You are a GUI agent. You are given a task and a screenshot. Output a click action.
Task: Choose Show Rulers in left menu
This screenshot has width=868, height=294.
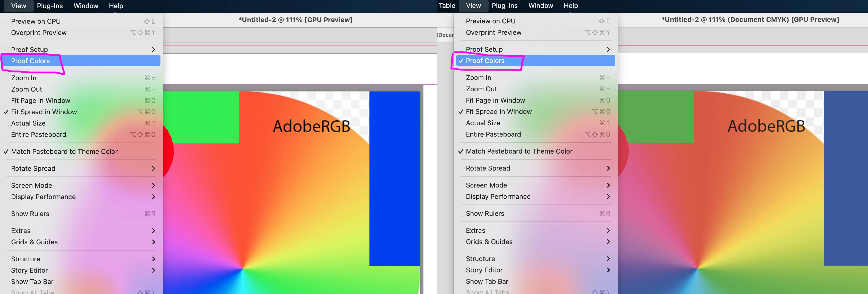pos(30,213)
